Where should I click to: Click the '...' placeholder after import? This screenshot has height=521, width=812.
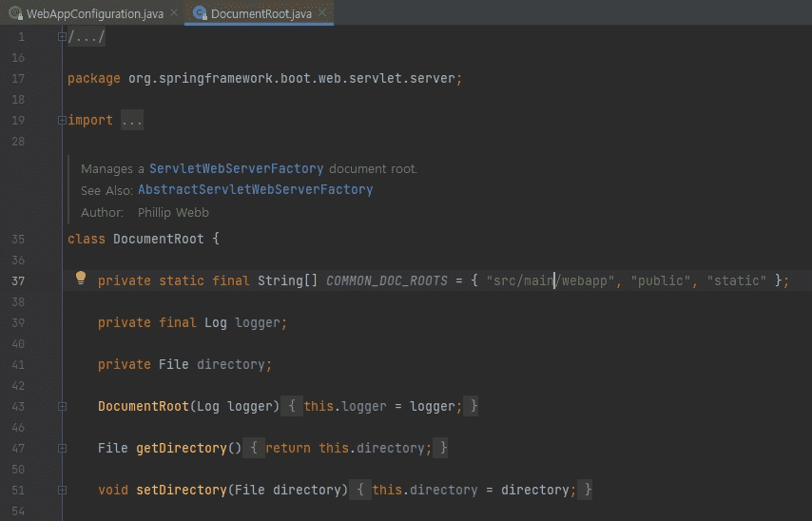132,120
